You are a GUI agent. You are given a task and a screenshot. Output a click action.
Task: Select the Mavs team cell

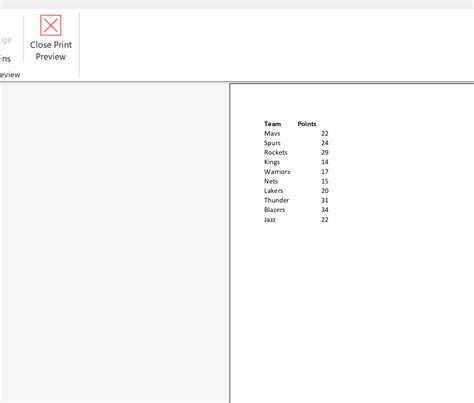272,133
